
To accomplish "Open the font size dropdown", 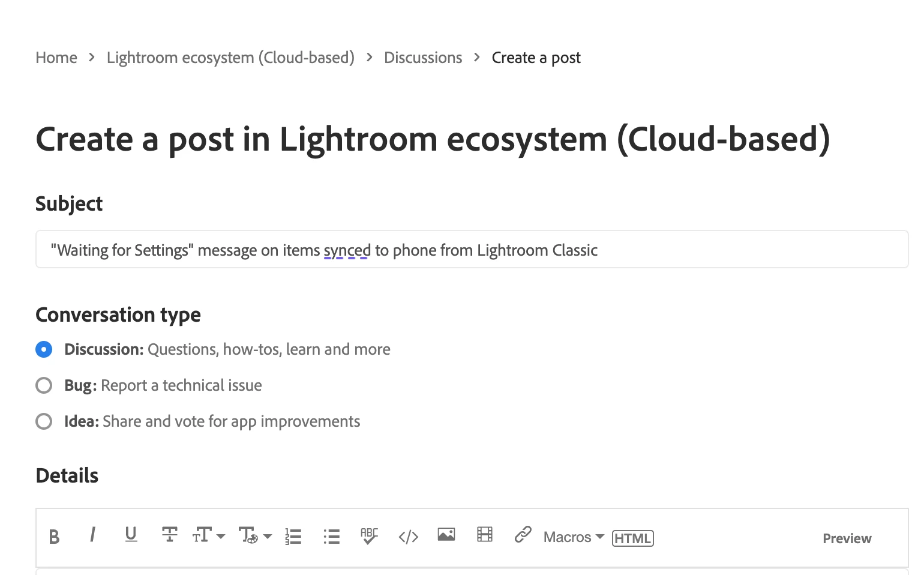I will pos(208,535).
